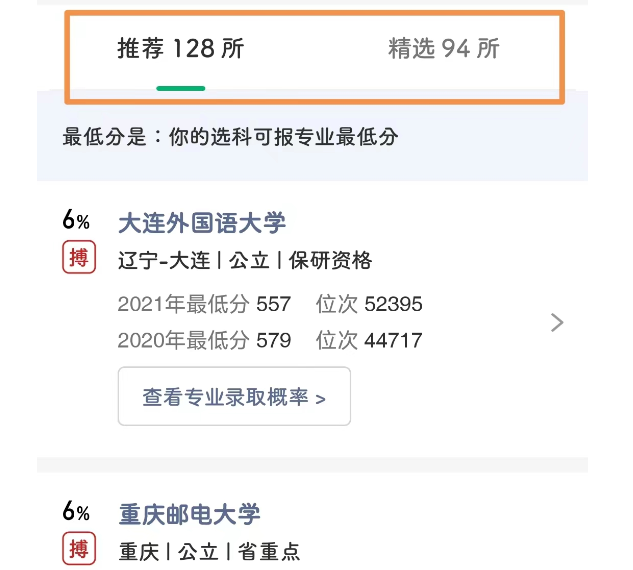Click the > arrow in 查看专业录取概率
The height and width of the screenshot is (570, 633).
pyautogui.click(x=321, y=399)
